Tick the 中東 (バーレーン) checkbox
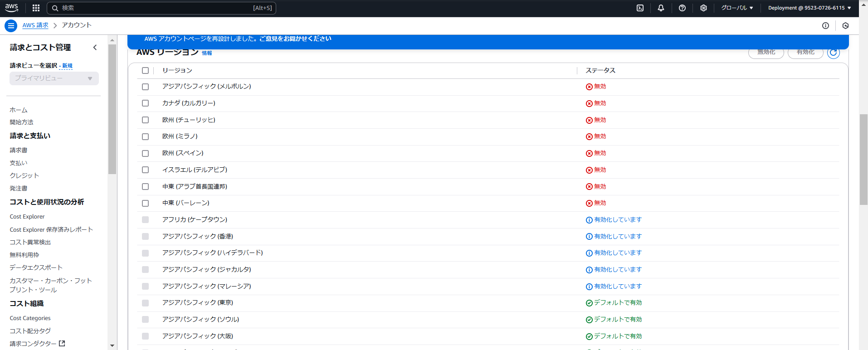 (x=145, y=203)
